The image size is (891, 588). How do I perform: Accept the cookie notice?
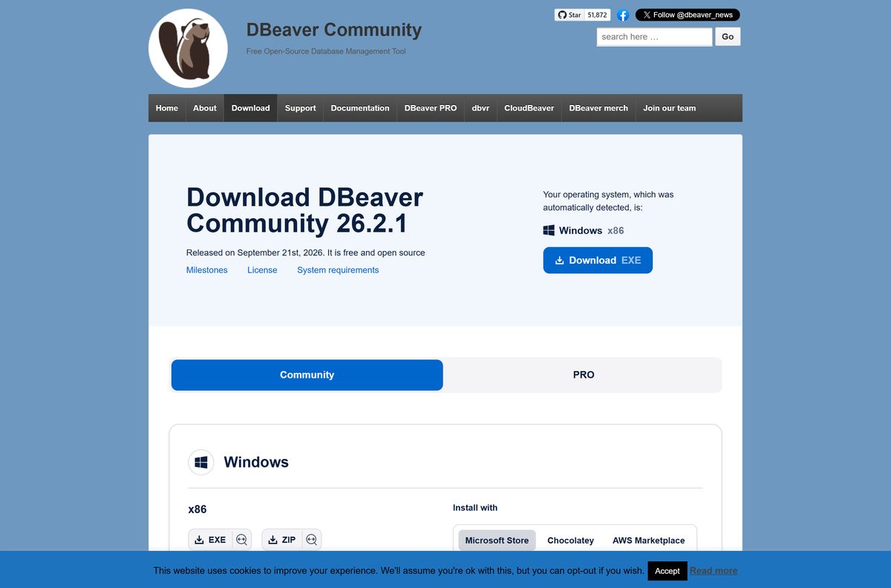tap(667, 571)
